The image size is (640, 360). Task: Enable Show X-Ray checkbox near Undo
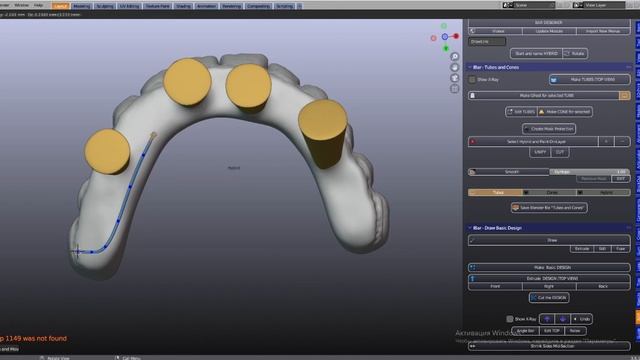(x=509, y=319)
